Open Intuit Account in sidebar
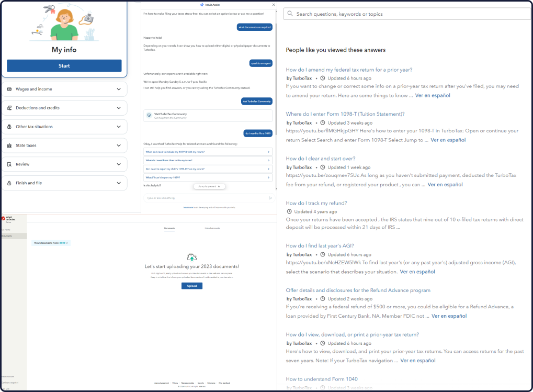Image resolution: width=533 pixels, height=392 pixels. [x=7, y=377]
